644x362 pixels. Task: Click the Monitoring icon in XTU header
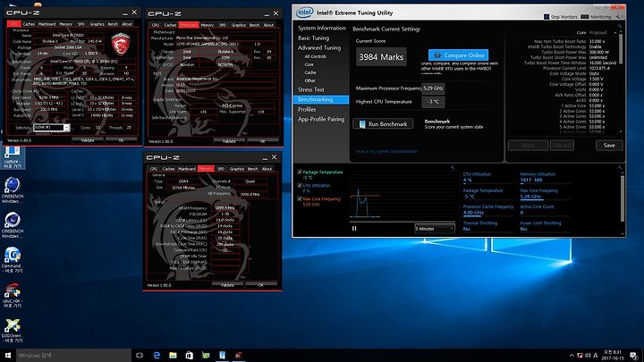pos(585,17)
